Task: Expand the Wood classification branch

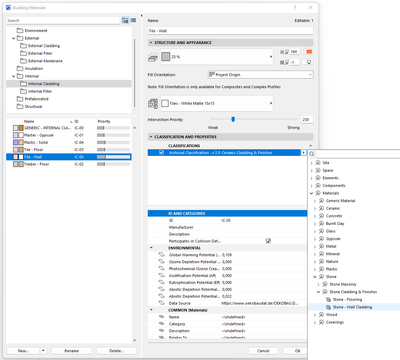Action: (315, 315)
